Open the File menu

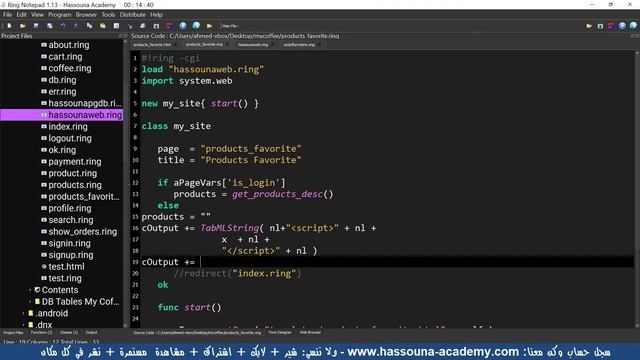[8, 15]
